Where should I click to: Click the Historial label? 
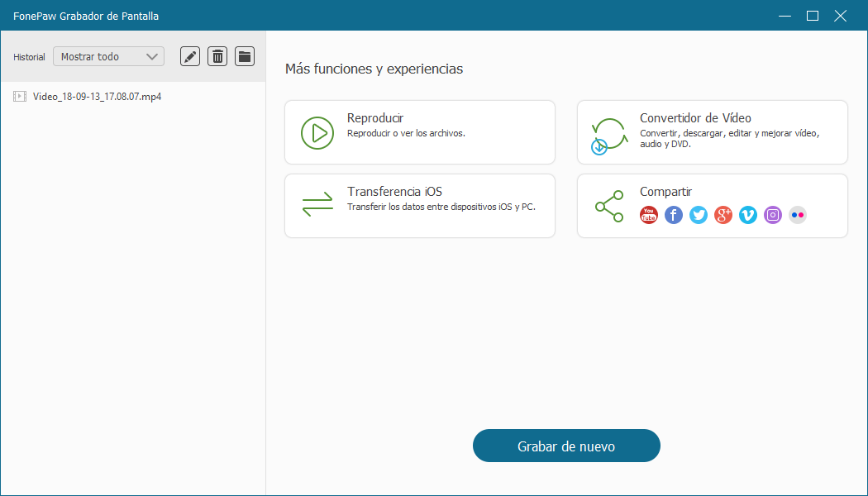coord(29,57)
